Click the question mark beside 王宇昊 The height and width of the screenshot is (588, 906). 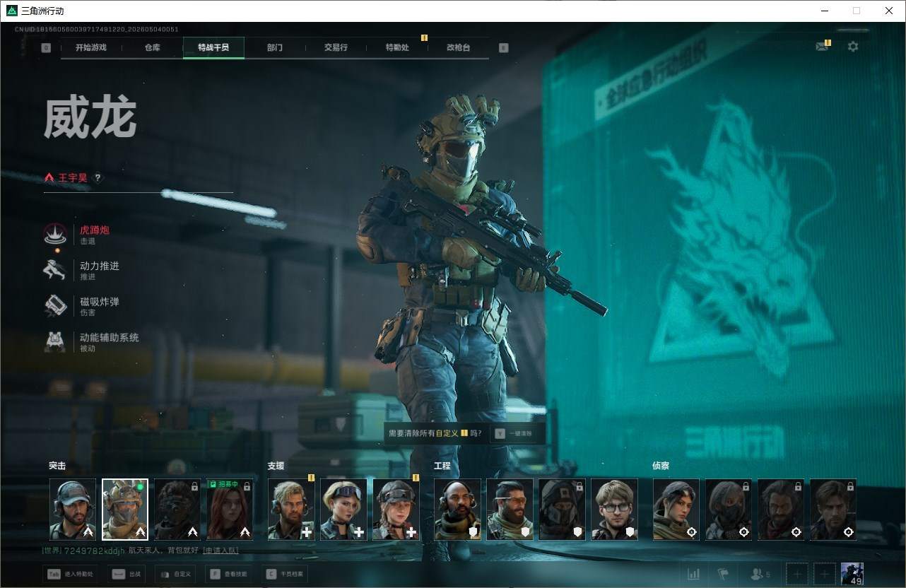pyautogui.click(x=98, y=178)
